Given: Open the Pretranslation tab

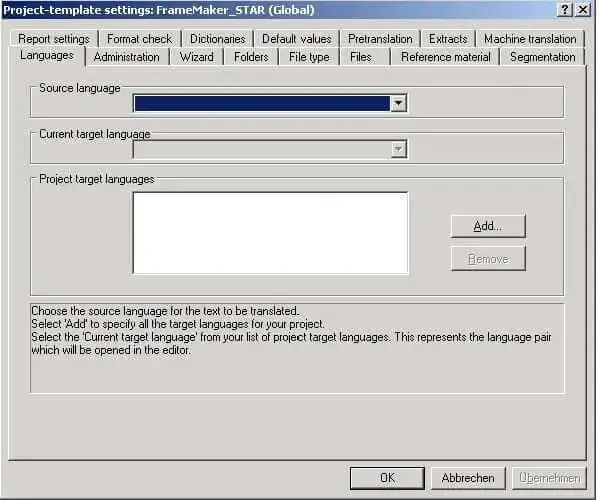Looking at the screenshot, I should [x=380, y=39].
